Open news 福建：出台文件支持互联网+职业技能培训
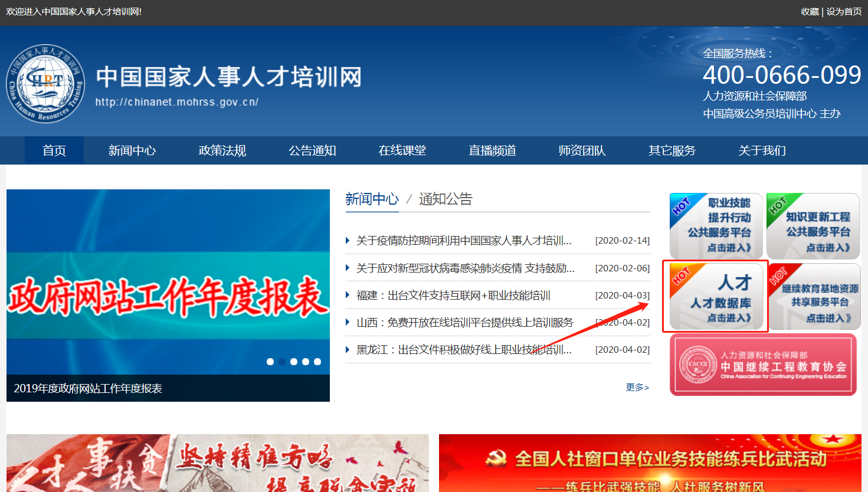The image size is (868, 492). pyautogui.click(x=453, y=296)
